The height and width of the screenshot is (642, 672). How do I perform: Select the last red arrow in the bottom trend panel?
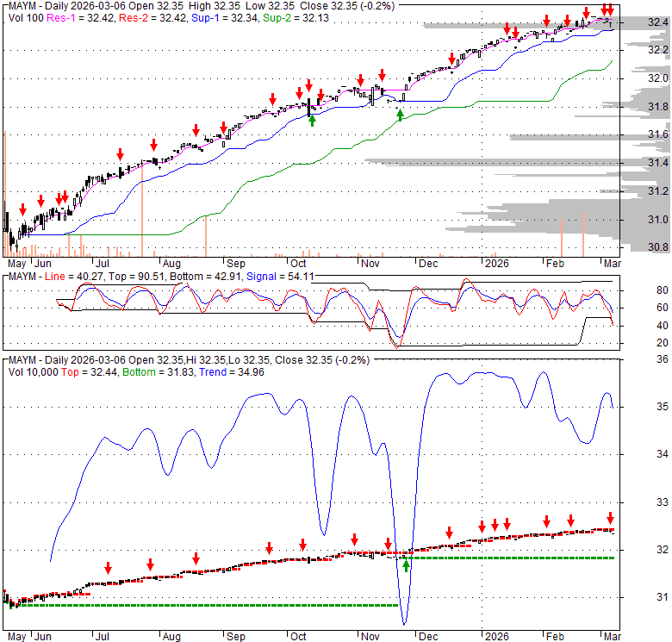click(610, 518)
